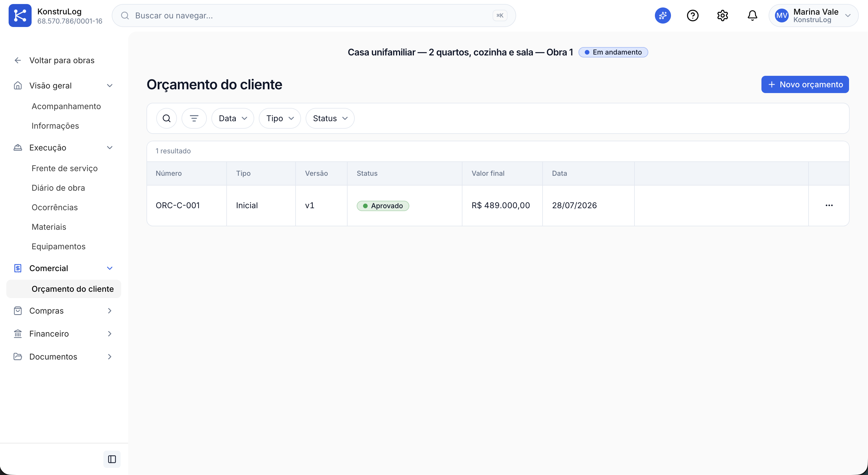Viewport: 868px width, 475px height.
Task: Open the filter lines icon
Action: (x=194, y=118)
